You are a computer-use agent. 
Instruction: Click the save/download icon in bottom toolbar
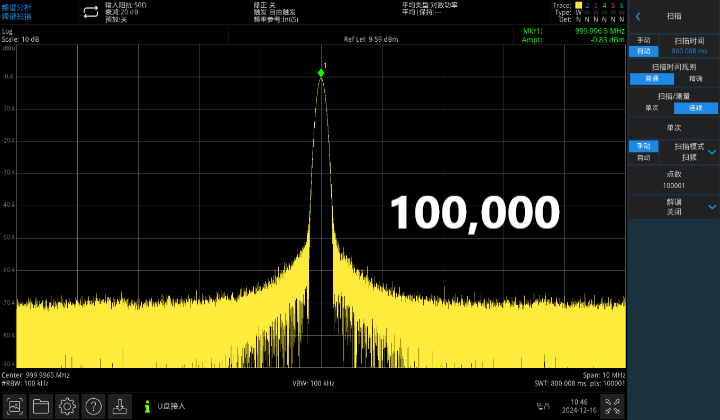pos(119,406)
